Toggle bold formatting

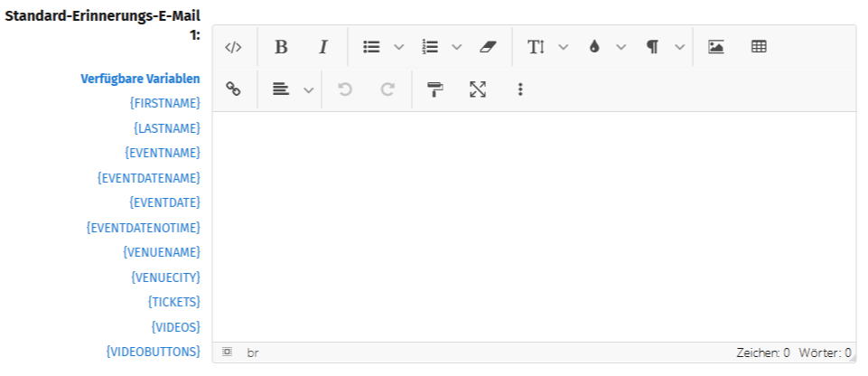281,47
